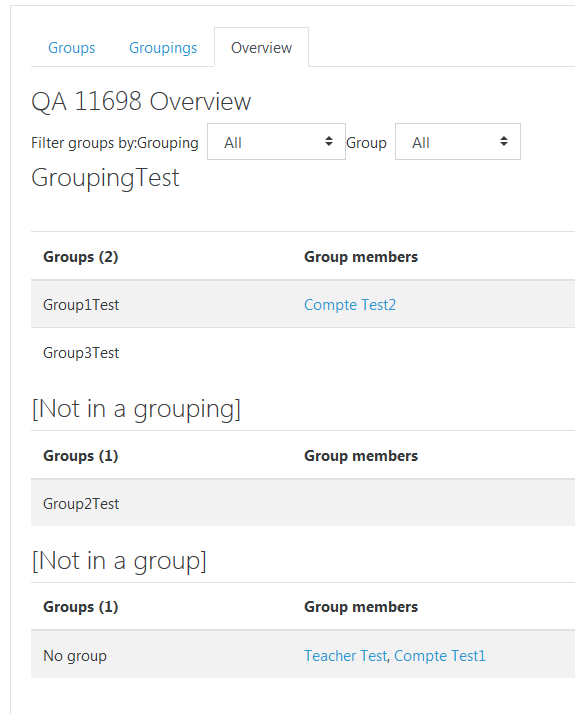Screen dimensions: 575x714
Task: Click the Grouping dropdown arrow icon
Action: [x=329, y=142]
